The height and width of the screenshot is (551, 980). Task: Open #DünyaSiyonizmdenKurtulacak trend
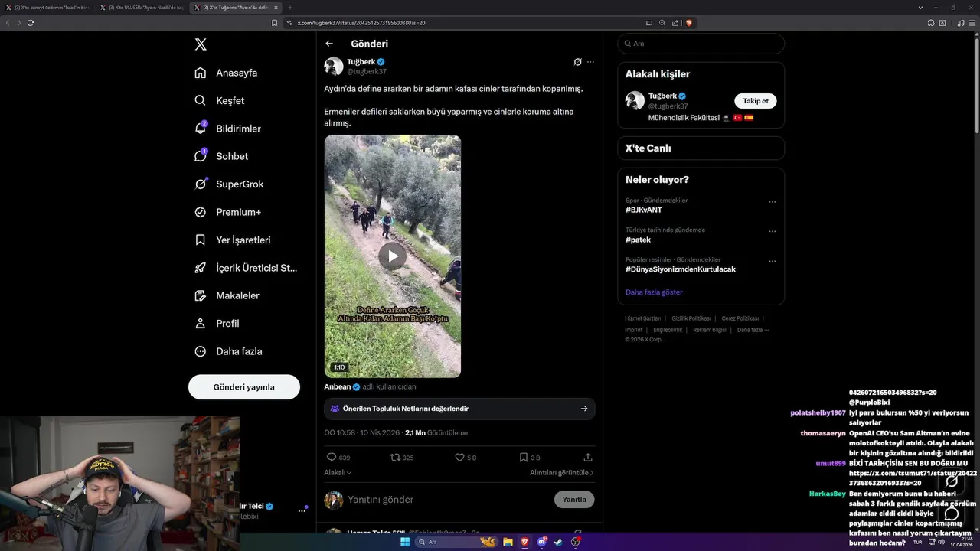(x=681, y=269)
